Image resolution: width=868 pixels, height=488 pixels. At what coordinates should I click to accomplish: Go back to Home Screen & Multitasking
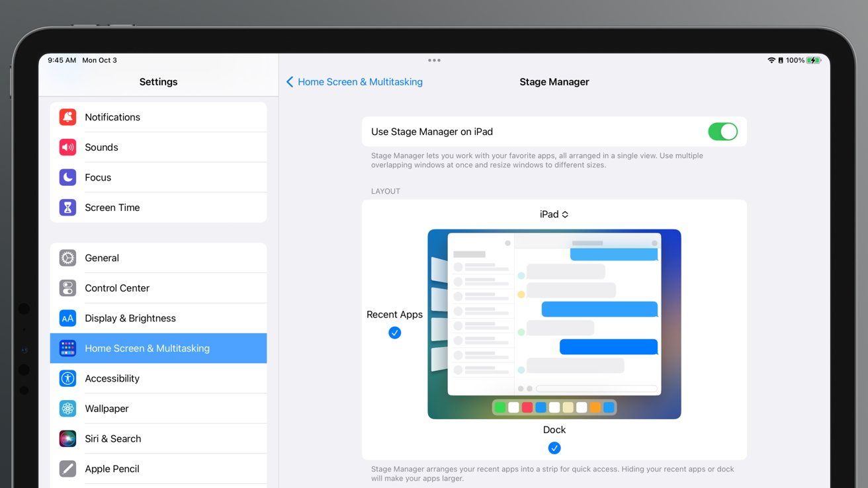pyautogui.click(x=355, y=82)
